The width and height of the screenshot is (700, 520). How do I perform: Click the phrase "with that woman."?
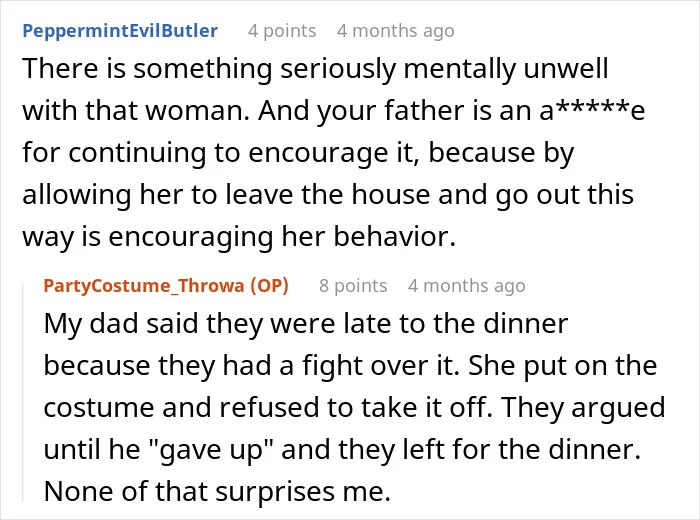[136, 111]
